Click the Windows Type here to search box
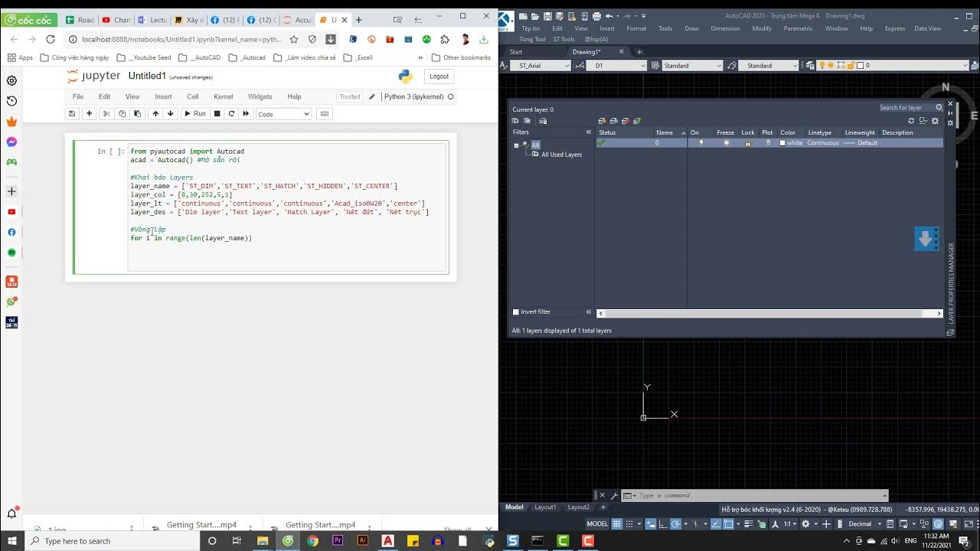Image resolution: width=980 pixels, height=551 pixels. (111, 541)
